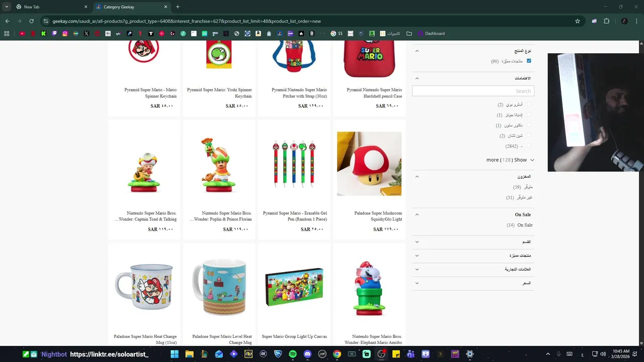This screenshot has height=362, width=644.
Task: Check the شين تشان (2) filter
Action: [529, 135]
